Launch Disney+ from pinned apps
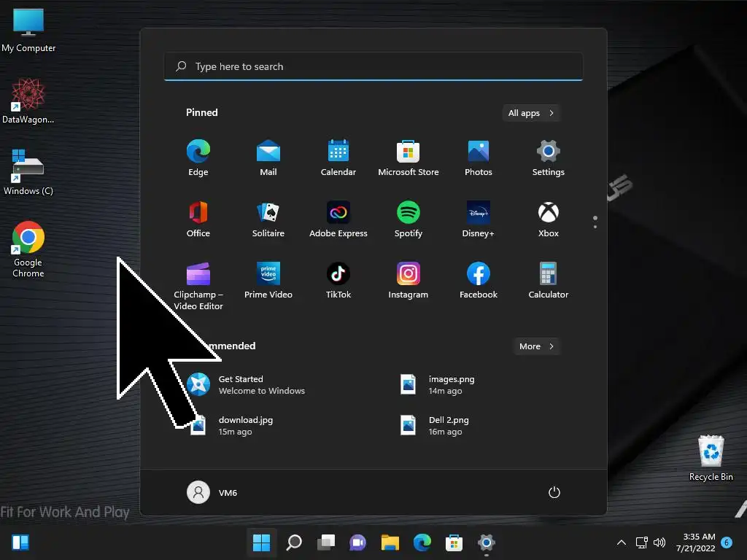747x560 pixels. (479, 219)
